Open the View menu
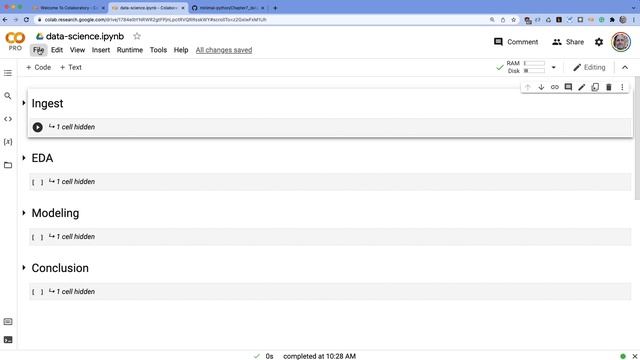Screen dimensions: 640x360 click(77, 50)
